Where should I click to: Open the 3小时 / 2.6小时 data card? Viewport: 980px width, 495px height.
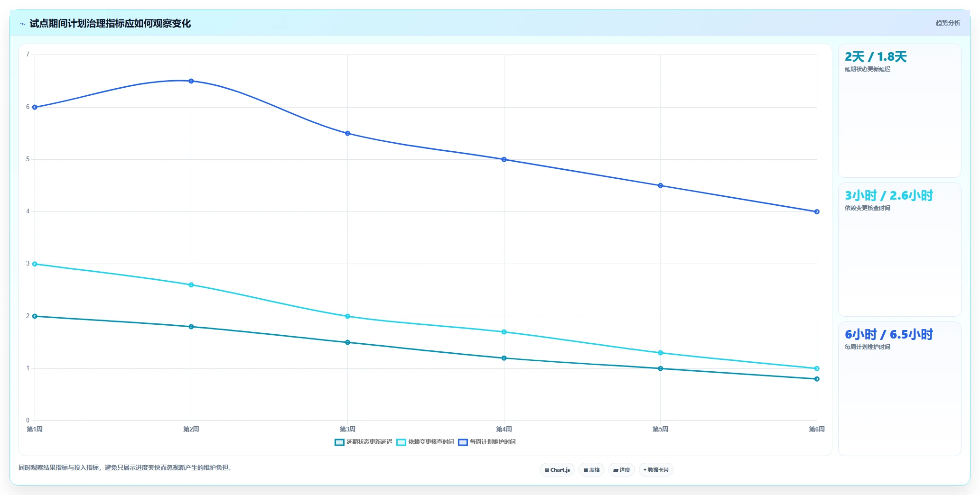point(899,249)
